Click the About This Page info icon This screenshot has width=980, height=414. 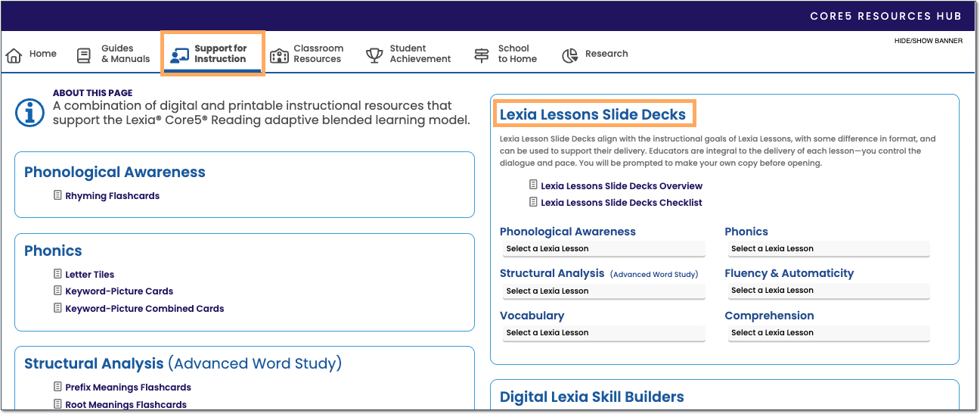pyautogui.click(x=29, y=113)
